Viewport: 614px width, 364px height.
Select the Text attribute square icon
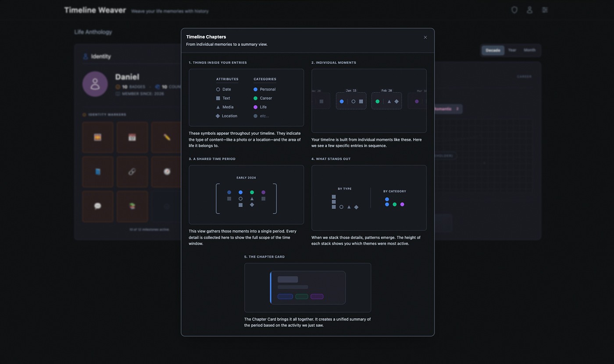coord(218,98)
